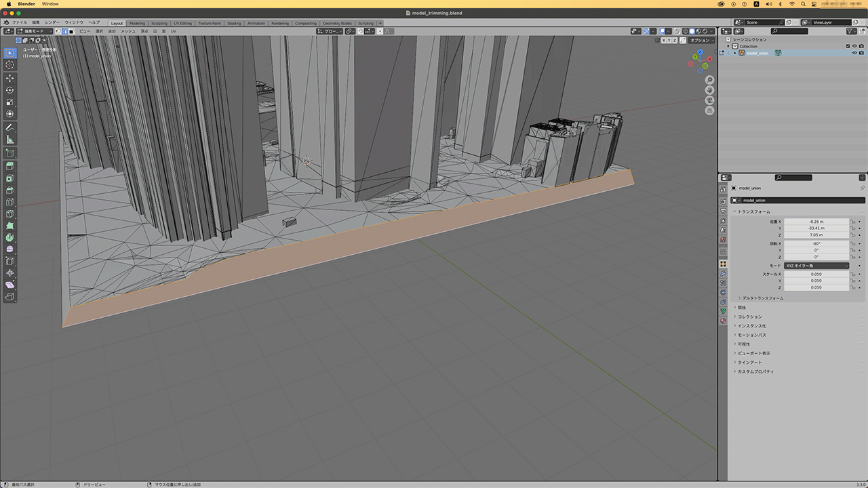Click the outliner search field
This screenshot has width=868, height=488.
point(790,31)
